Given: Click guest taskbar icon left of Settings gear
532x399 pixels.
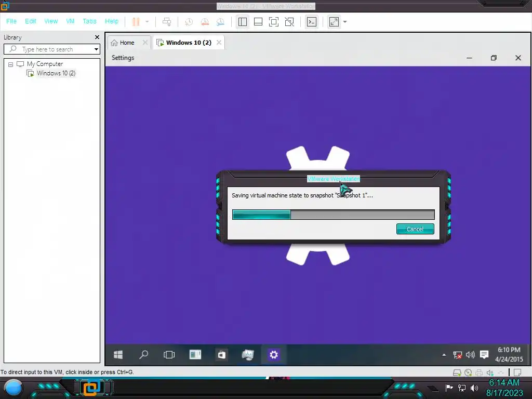Looking at the screenshot, I should pyautogui.click(x=248, y=355).
